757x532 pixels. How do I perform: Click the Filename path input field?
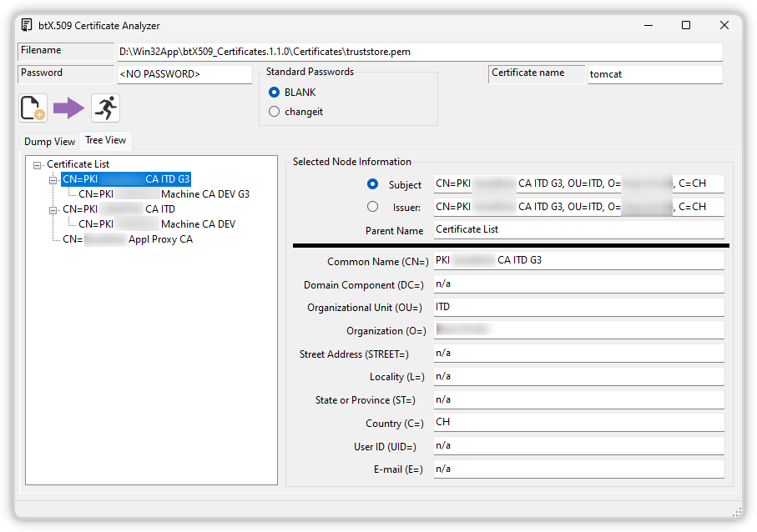tap(419, 52)
